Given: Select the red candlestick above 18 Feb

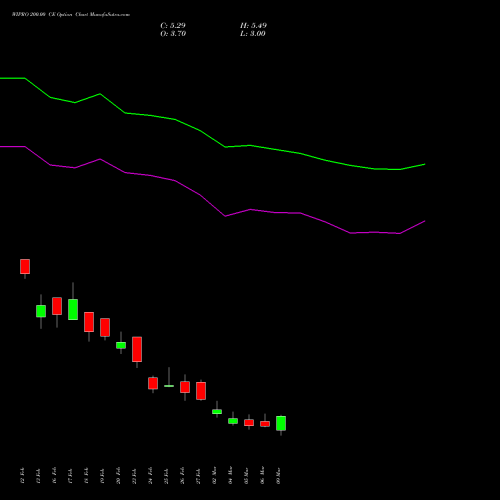Looking at the screenshot, I should point(89,322).
